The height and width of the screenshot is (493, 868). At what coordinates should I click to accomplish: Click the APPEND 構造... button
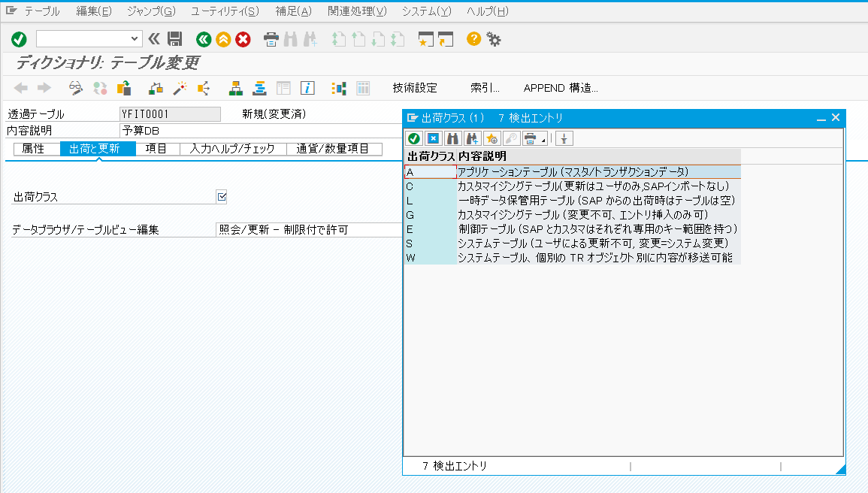click(x=561, y=88)
